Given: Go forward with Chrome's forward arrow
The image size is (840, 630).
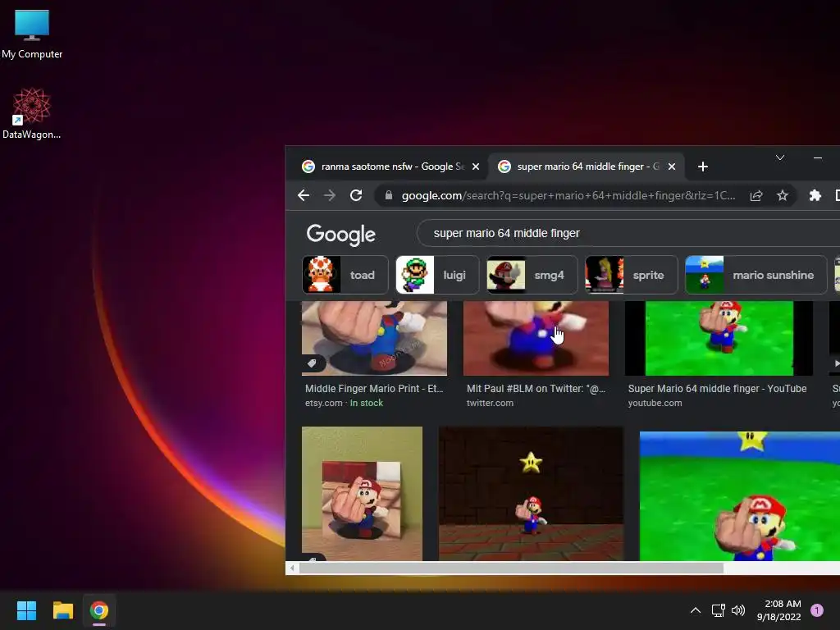Looking at the screenshot, I should click(330, 195).
